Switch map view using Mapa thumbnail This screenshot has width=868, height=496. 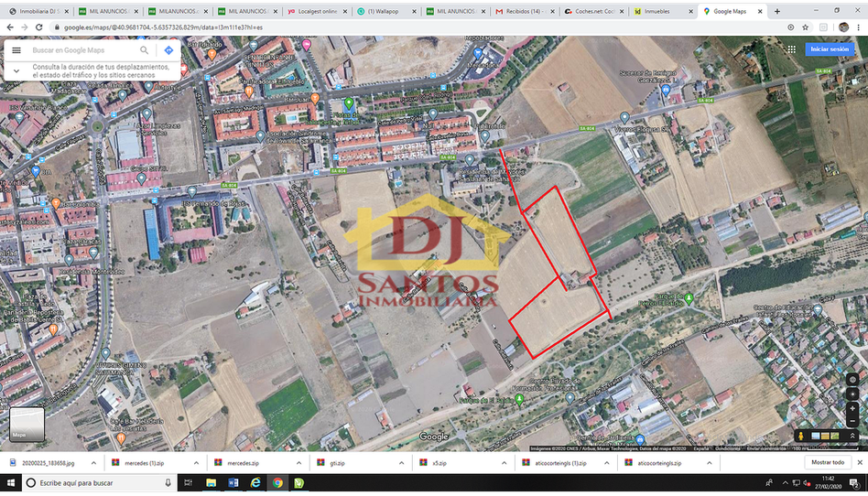27,424
